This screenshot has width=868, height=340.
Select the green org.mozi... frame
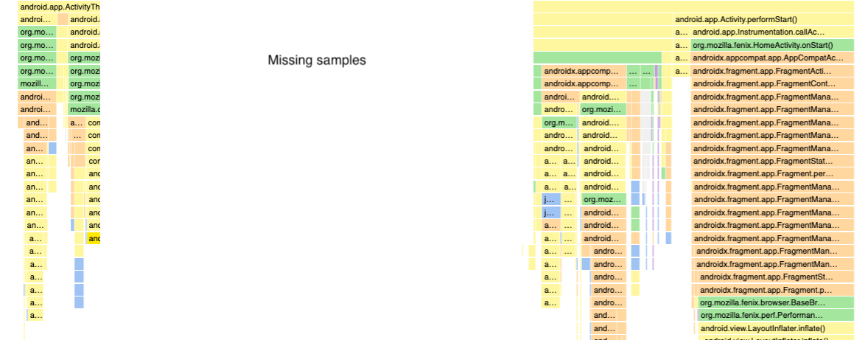click(603, 110)
